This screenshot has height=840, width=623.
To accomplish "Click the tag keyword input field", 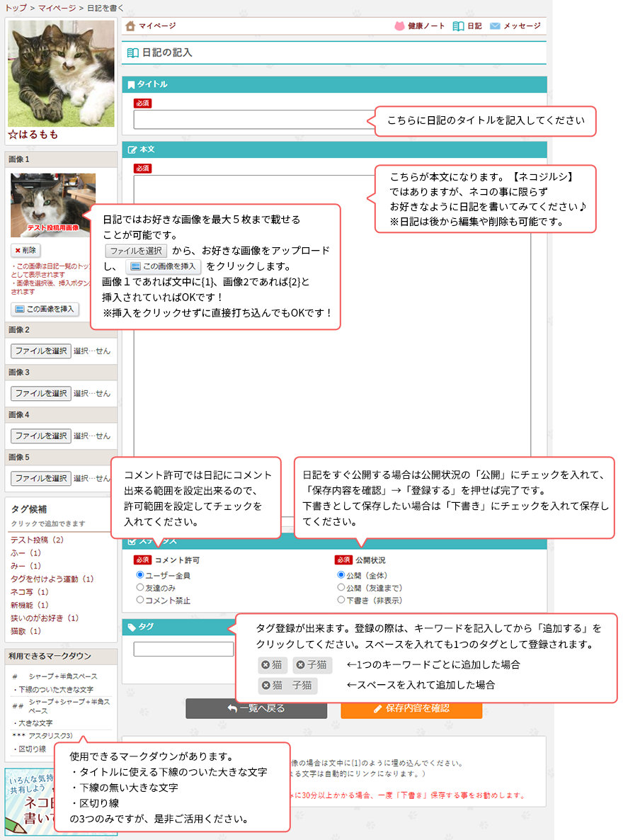I will point(183,649).
